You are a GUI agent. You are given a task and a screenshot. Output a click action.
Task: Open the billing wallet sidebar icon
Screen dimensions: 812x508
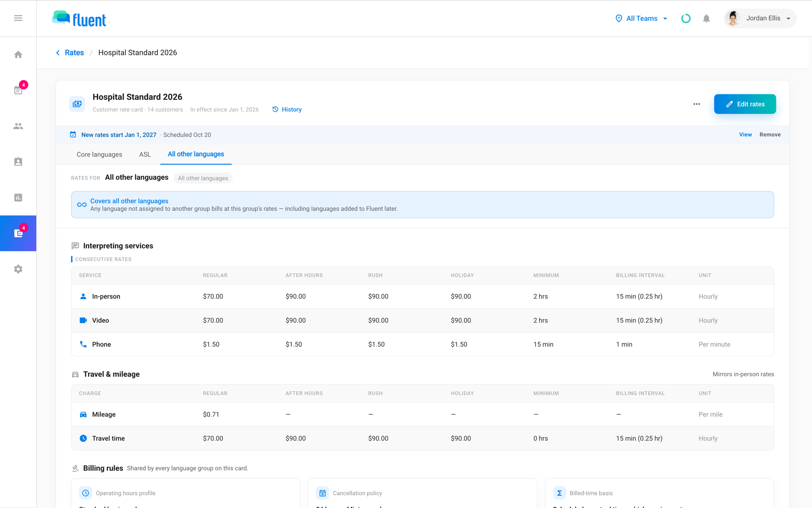18,233
